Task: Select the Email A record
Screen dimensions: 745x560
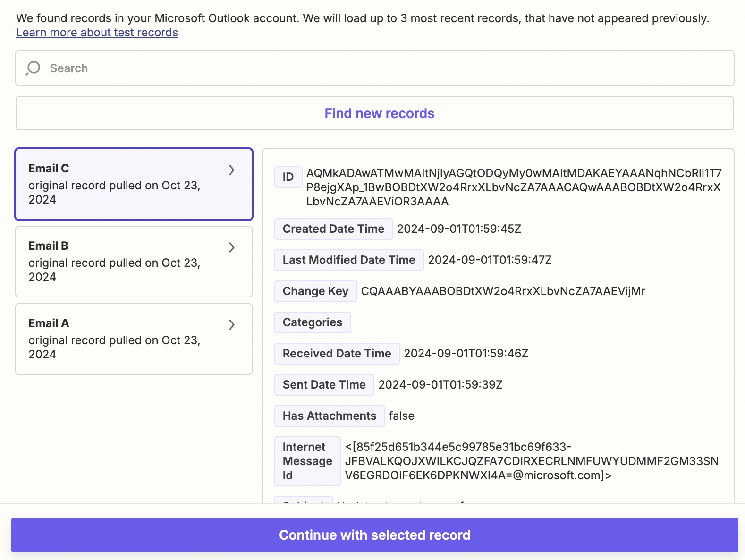Action: [134, 339]
